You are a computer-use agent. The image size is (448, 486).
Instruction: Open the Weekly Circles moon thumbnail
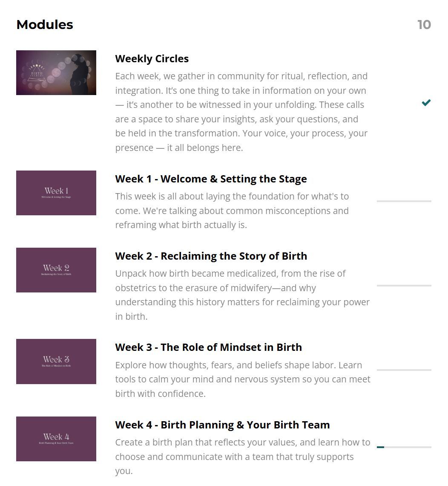tap(56, 73)
